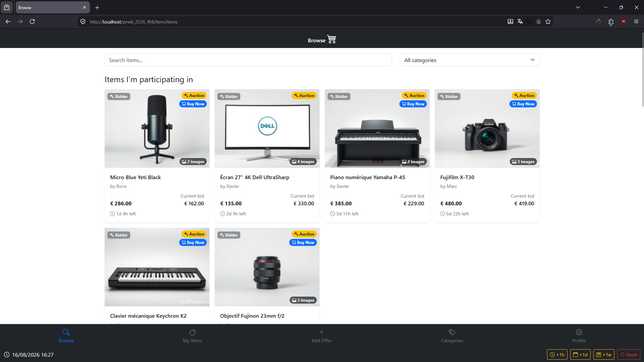Image resolution: width=644 pixels, height=362 pixels.
Task: Click the Piano numérique Yamaha P-45 title
Action: [x=367, y=177]
